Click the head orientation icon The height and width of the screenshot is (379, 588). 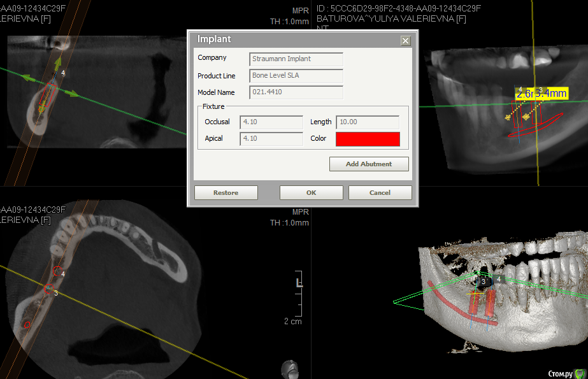click(290, 368)
